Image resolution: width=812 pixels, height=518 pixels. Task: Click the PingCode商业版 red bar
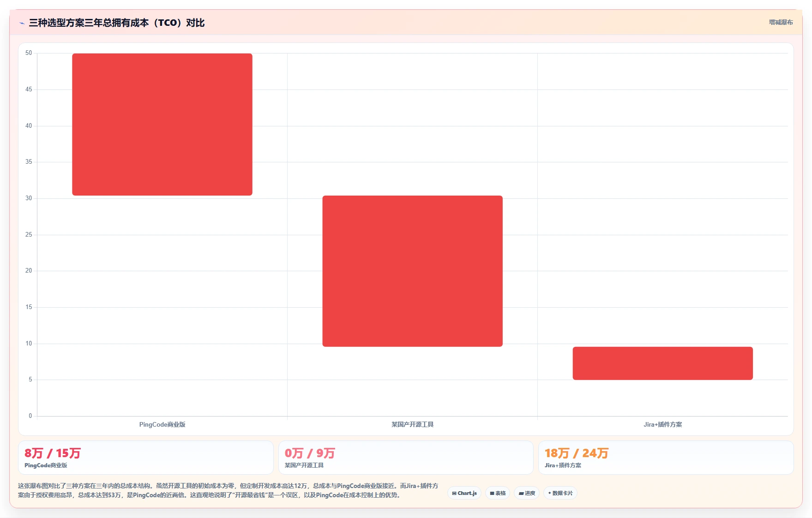pyautogui.click(x=162, y=125)
